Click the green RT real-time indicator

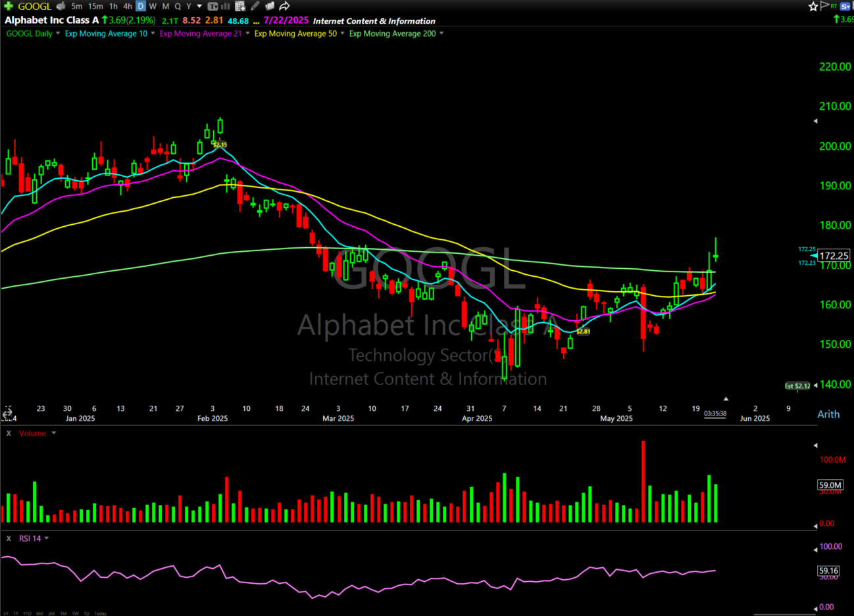click(x=834, y=6)
